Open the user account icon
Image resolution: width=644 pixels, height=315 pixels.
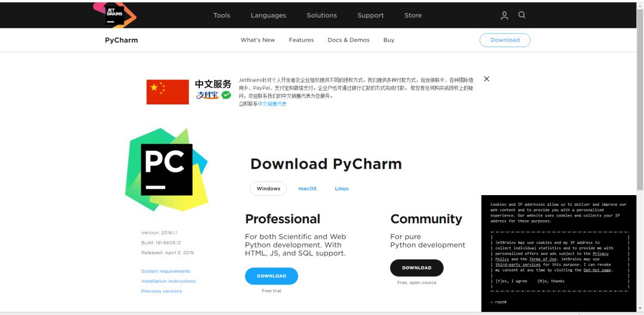pyautogui.click(x=504, y=15)
